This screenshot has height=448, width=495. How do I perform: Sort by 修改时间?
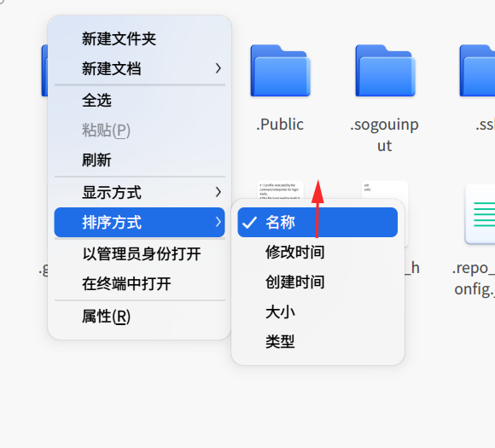point(317,252)
